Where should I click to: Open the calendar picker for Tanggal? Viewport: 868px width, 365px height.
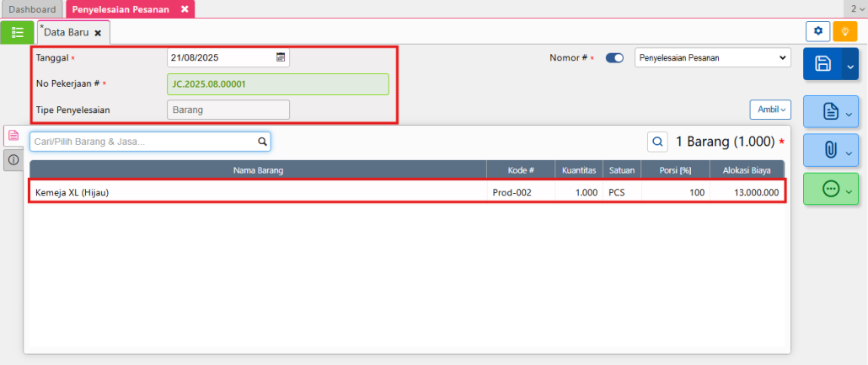click(281, 58)
